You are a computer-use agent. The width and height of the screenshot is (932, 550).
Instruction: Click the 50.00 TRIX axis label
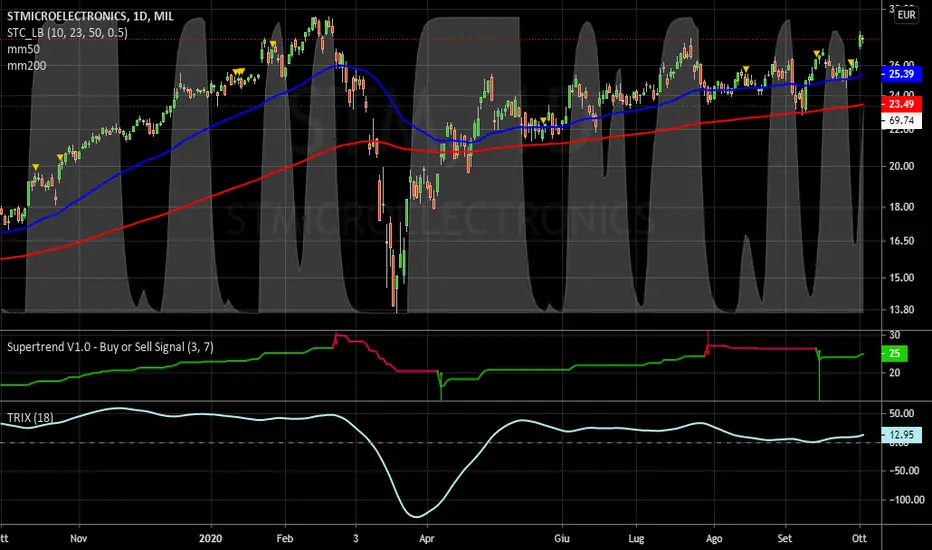901,413
